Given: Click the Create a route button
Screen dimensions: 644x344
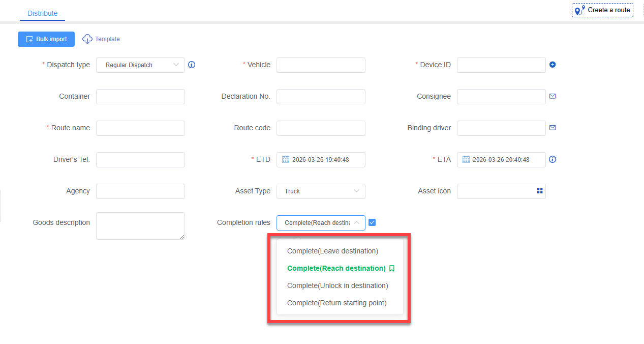Looking at the screenshot, I should pos(602,10).
